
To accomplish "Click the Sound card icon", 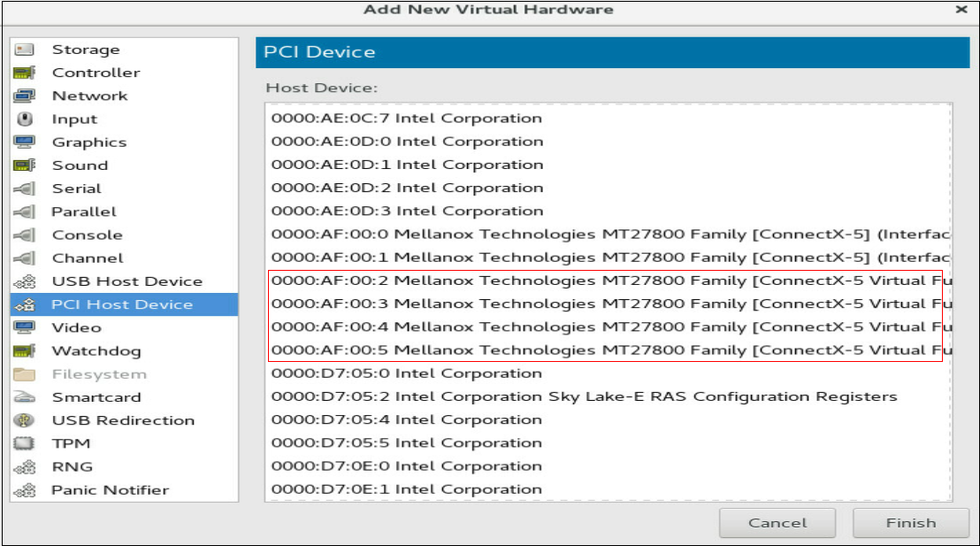I will point(25,165).
